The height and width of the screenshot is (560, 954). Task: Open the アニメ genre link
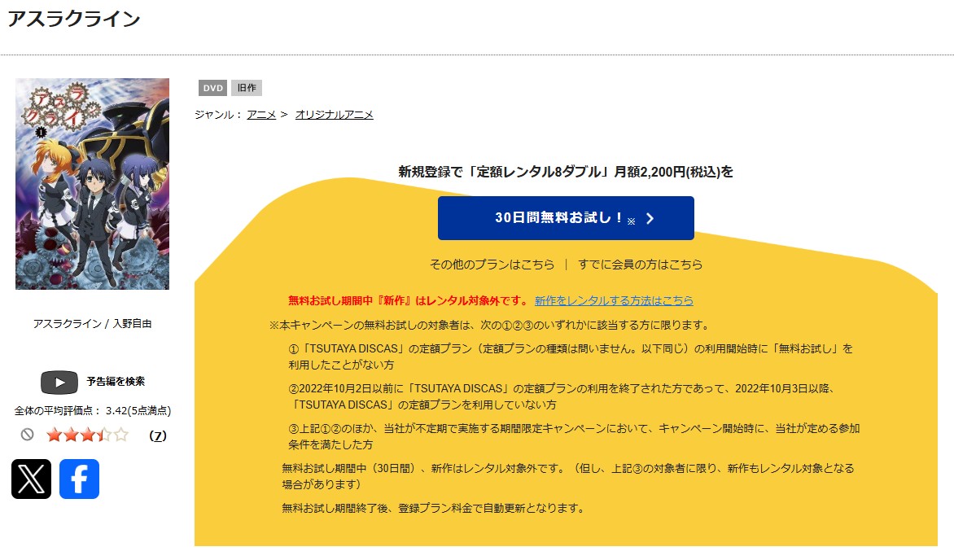pyautogui.click(x=261, y=115)
